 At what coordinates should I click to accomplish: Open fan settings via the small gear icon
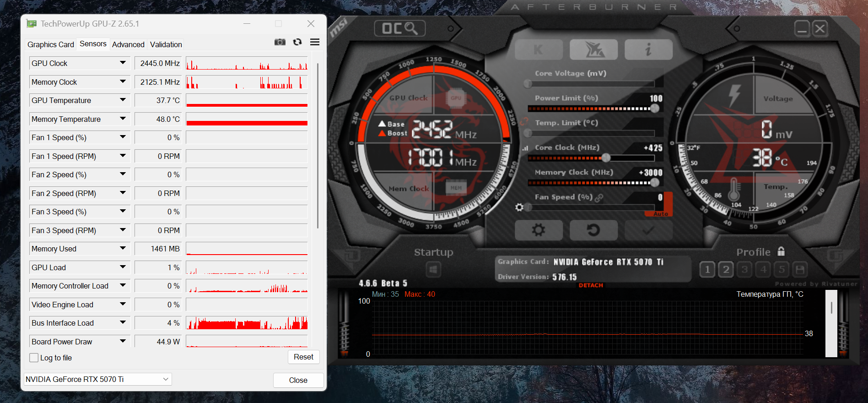point(519,207)
